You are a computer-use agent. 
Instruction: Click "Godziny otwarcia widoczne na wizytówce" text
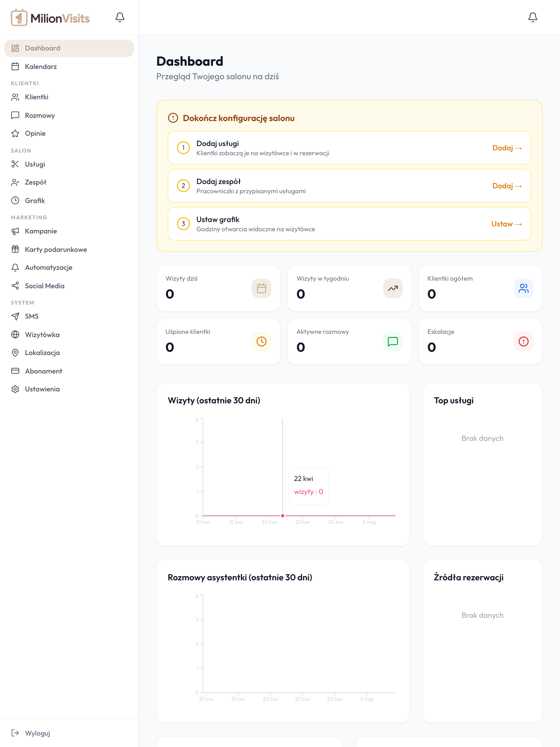pyautogui.click(x=256, y=229)
